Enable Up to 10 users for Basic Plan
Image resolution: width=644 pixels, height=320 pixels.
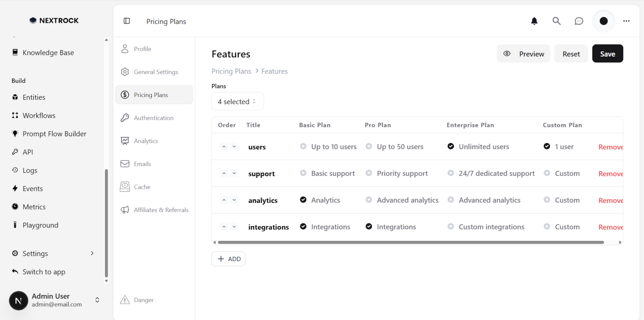pos(303,146)
